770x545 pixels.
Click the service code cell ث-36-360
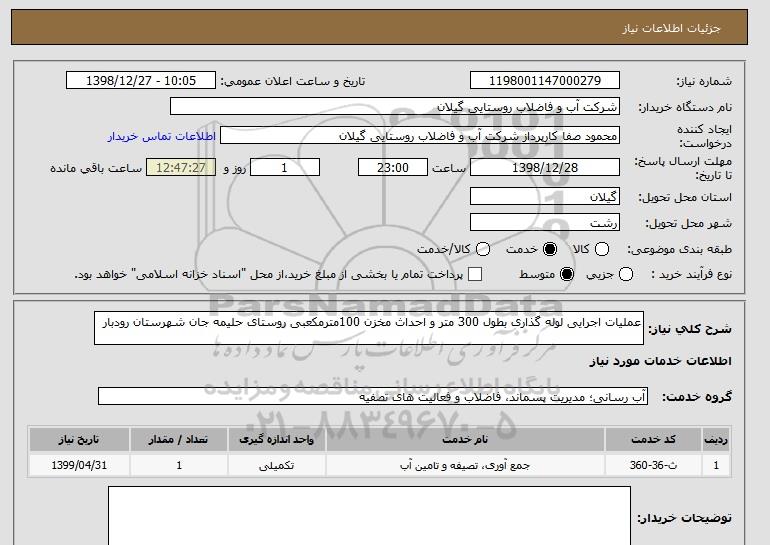point(653,465)
